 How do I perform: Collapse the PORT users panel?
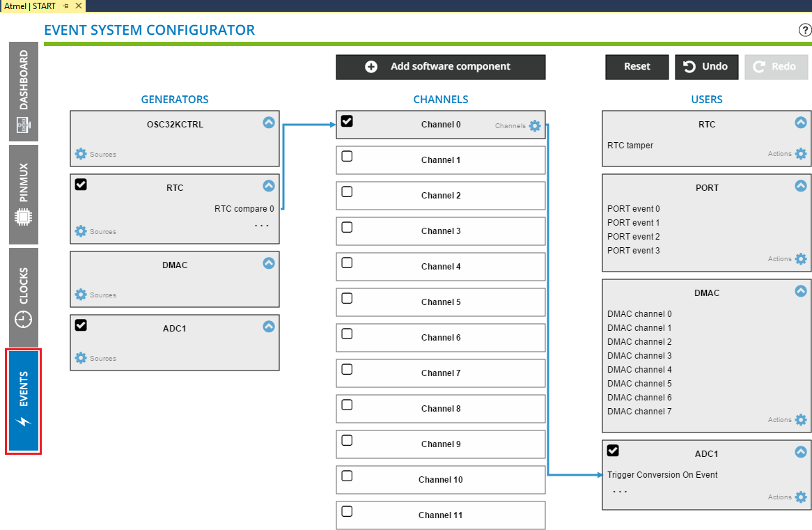pos(800,186)
